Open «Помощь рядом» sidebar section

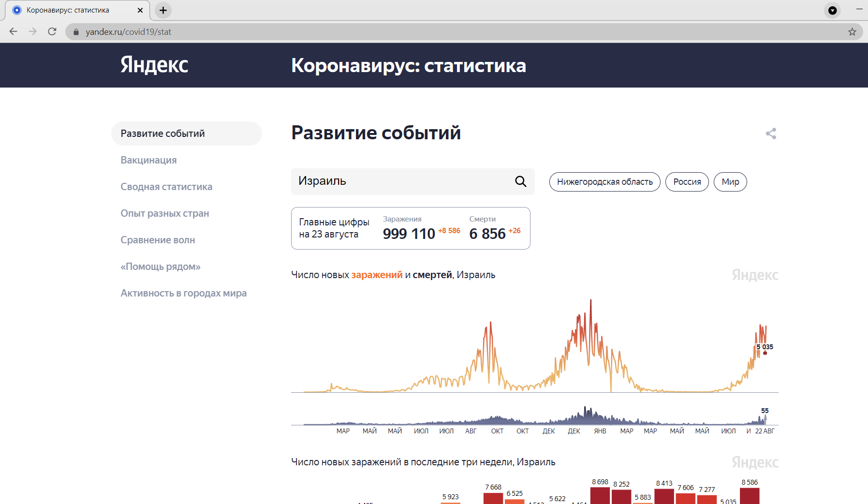pyautogui.click(x=161, y=267)
